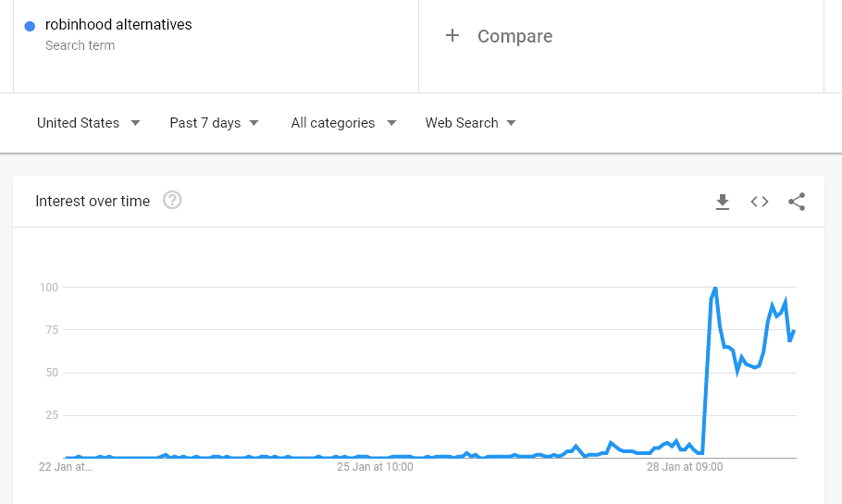Click the Compare text to add a term
The width and height of the screenshot is (842, 504).
[x=514, y=36]
